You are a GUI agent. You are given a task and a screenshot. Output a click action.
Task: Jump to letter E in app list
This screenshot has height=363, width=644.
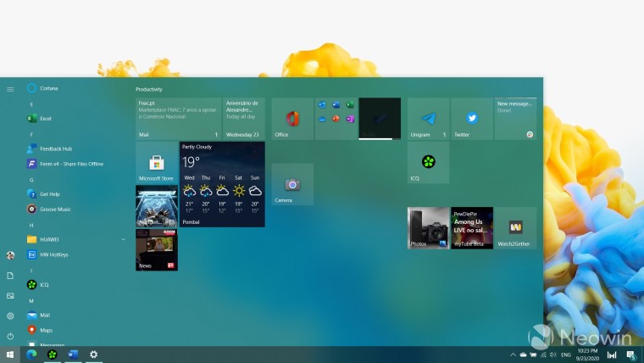(31, 104)
